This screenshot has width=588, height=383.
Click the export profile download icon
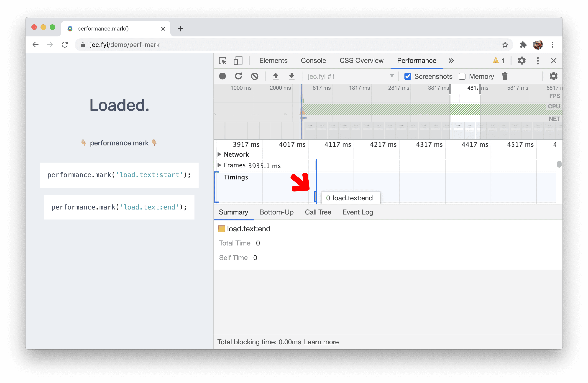pos(291,76)
